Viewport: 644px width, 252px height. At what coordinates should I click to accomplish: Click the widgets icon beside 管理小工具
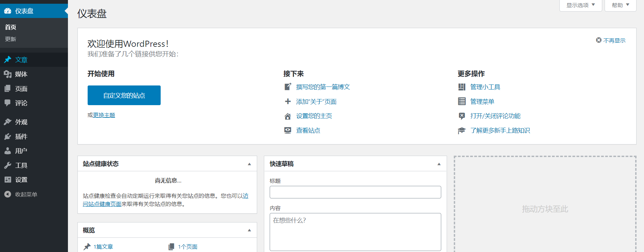point(462,87)
